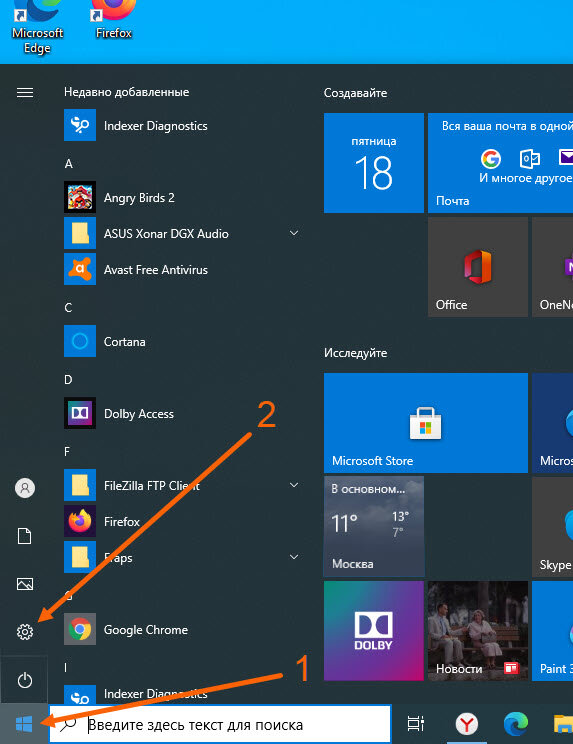Open Pictures from the Start sidebar

(x=25, y=584)
